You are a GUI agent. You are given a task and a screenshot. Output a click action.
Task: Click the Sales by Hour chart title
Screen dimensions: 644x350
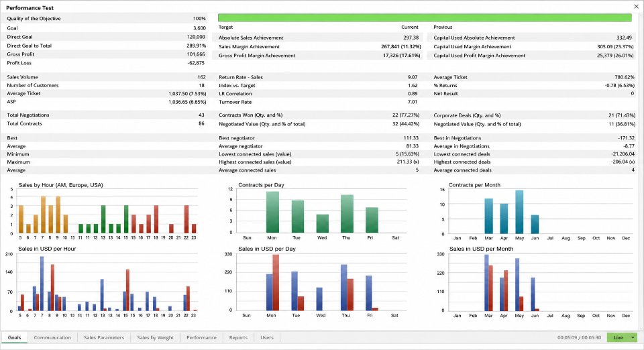point(61,185)
